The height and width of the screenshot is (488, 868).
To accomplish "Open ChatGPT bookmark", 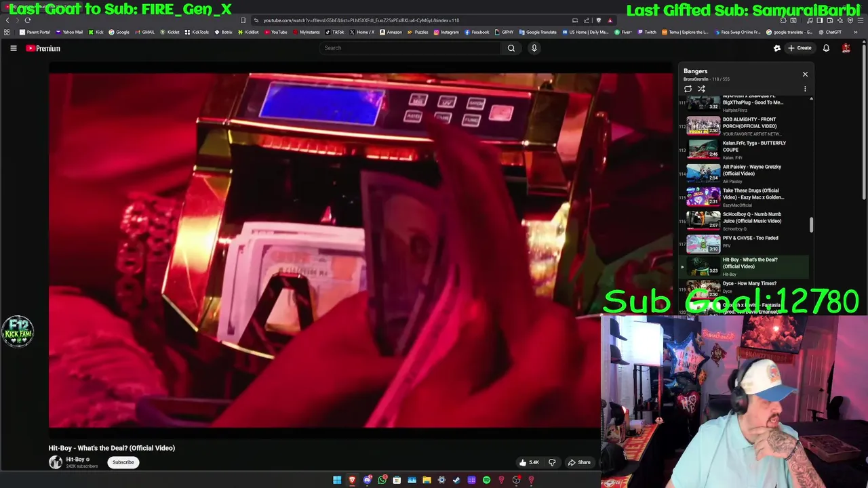I will pyautogui.click(x=830, y=32).
